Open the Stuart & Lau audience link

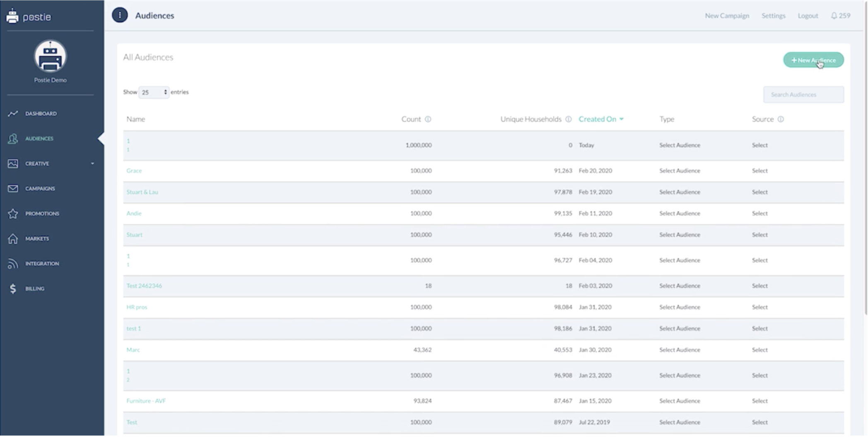point(142,192)
